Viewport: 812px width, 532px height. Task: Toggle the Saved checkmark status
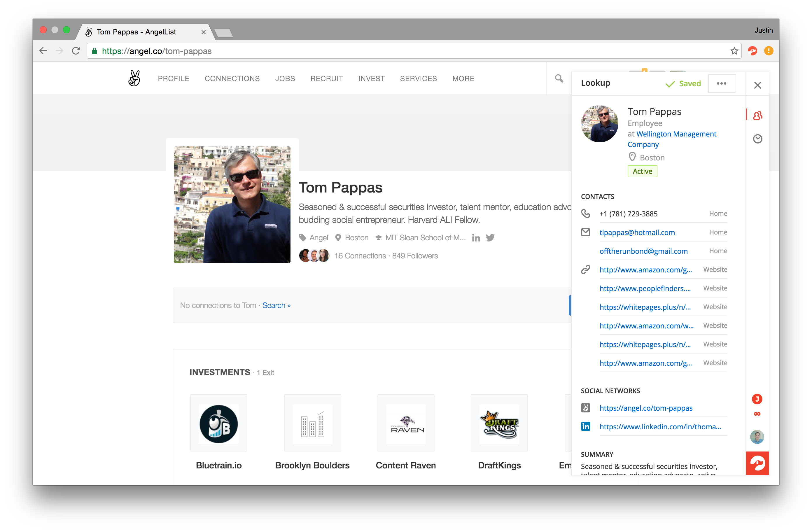[x=683, y=84]
